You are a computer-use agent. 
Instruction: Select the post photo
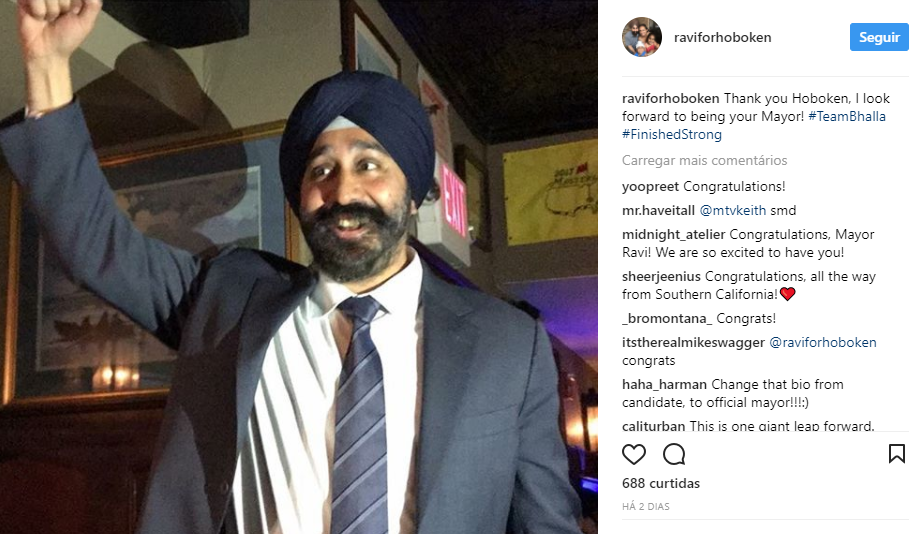pyautogui.click(x=299, y=267)
